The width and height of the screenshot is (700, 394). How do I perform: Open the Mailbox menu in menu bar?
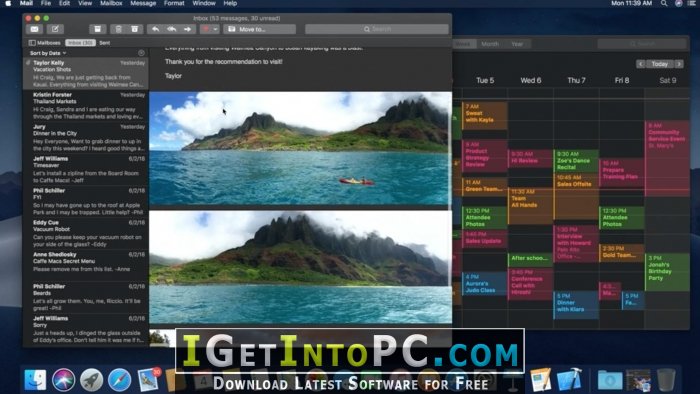[111, 4]
